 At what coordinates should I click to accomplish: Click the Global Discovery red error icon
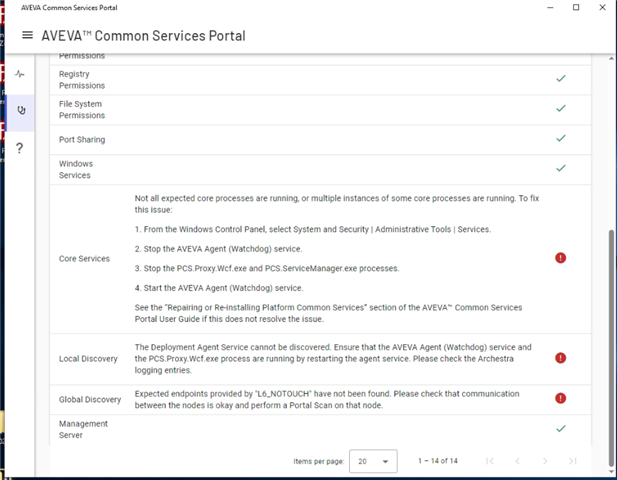tap(560, 398)
